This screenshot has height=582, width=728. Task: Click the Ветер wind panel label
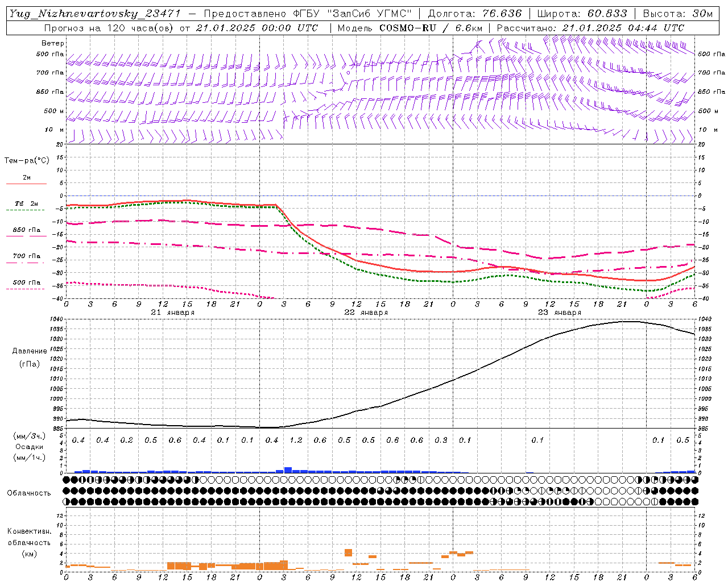click(x=53, y=43)
